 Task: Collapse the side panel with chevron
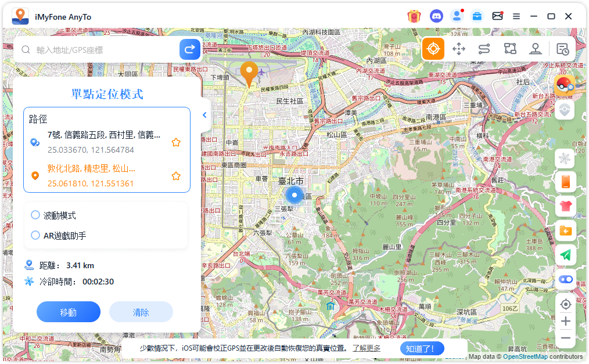pos(204,115)
